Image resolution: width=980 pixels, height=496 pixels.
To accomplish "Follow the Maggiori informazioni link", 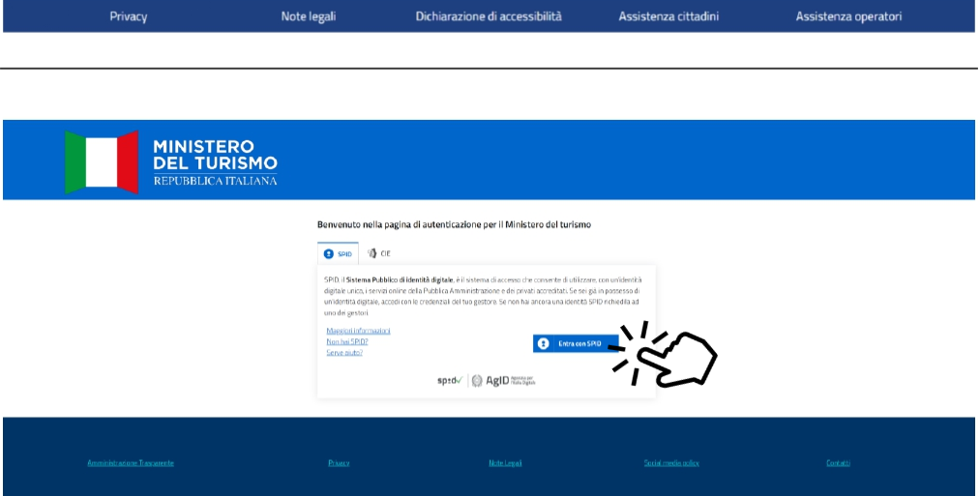I will tap(358, 331).
